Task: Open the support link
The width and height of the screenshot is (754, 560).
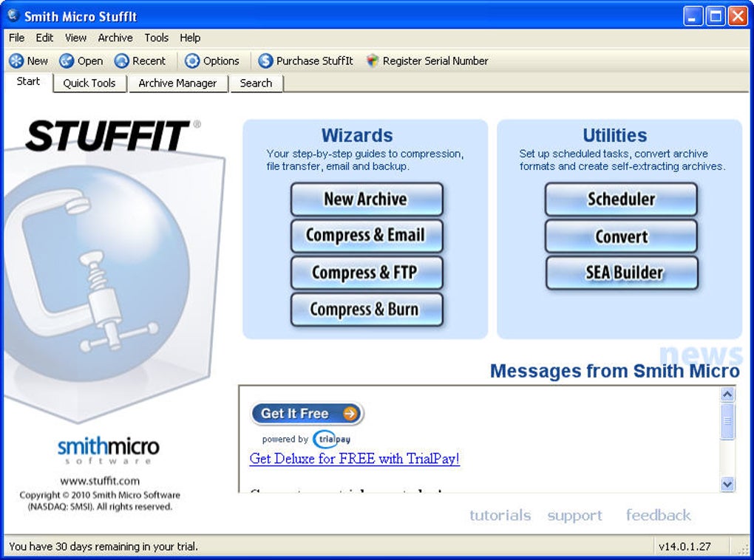Action: coord(574,516)
